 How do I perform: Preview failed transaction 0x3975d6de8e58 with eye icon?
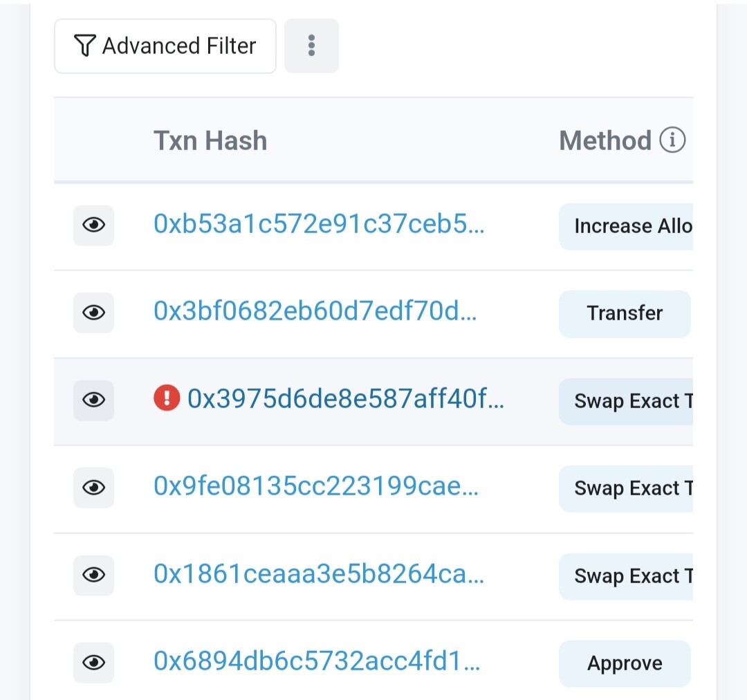93,400
